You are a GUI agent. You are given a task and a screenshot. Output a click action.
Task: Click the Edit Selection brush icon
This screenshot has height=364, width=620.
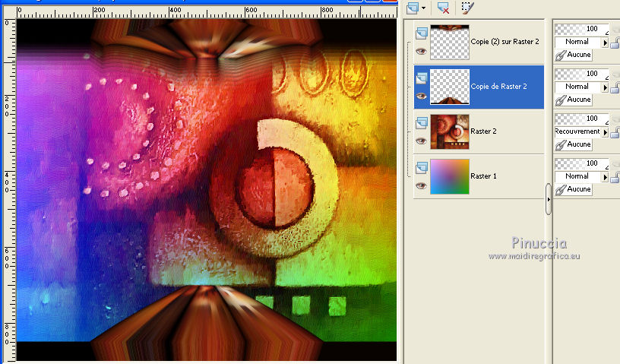[x=467, y=8]
